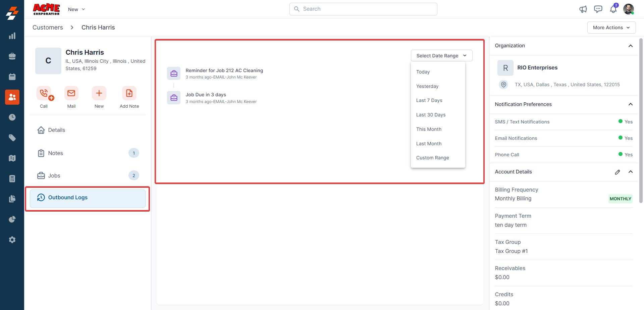Image resolution: width=644 pixels, height=310 pixels.
Task: Open the More Actions dropdown
Action: tap(611, 28)
